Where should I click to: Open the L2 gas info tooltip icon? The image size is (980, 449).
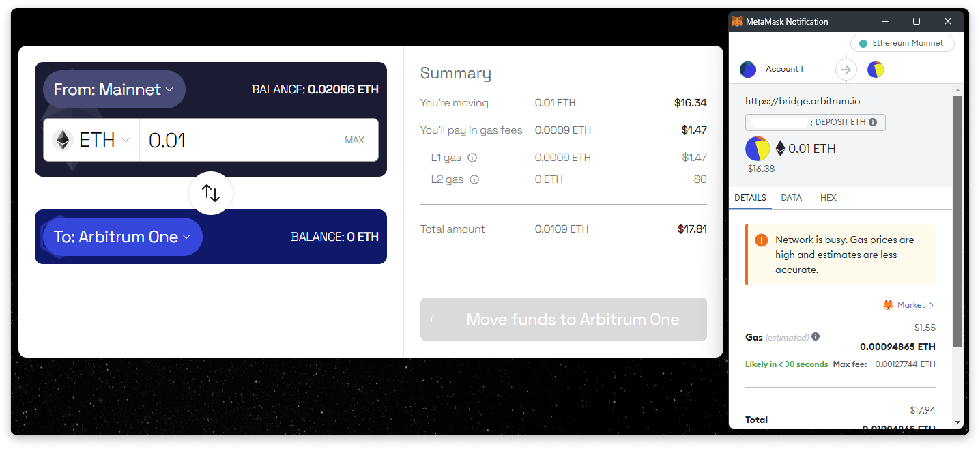(x=475, y=179)
